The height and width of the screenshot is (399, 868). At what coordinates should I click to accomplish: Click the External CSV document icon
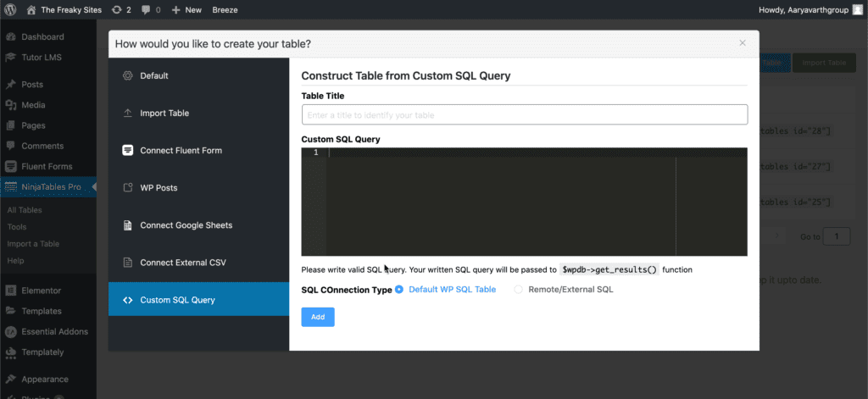(127, 263)
